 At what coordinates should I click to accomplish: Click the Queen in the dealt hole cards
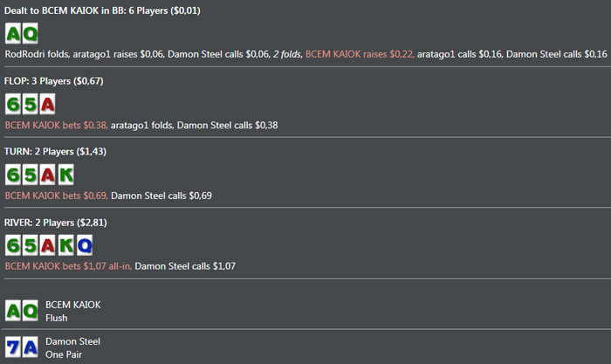[30, 34]
